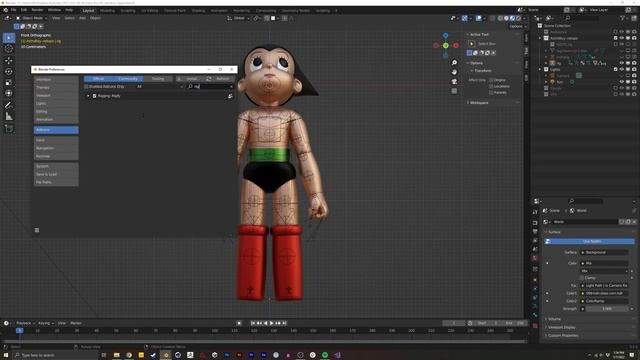Open the System preferences section
Screen dimensions: 640x360
(x=56, y=166)
